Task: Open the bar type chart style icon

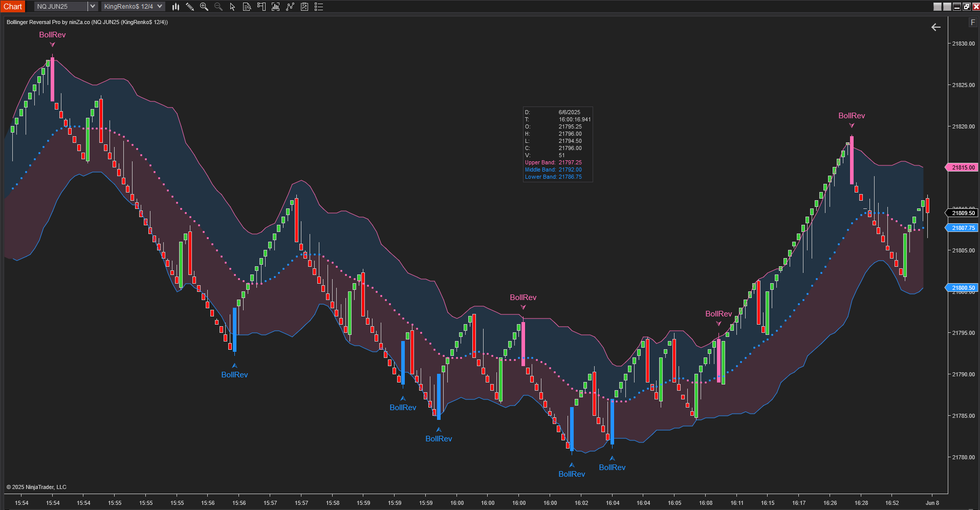Action: pyautogui.click(x=176, y=7)
